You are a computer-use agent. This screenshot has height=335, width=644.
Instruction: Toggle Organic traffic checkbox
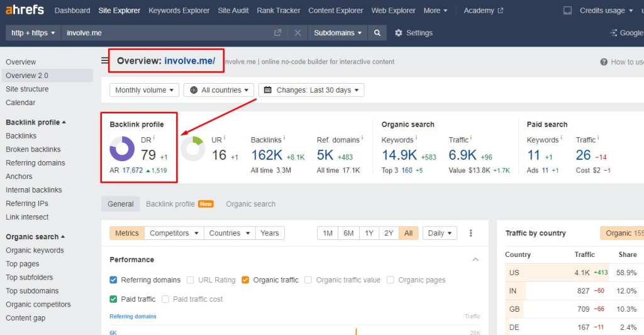coord(245,280)
